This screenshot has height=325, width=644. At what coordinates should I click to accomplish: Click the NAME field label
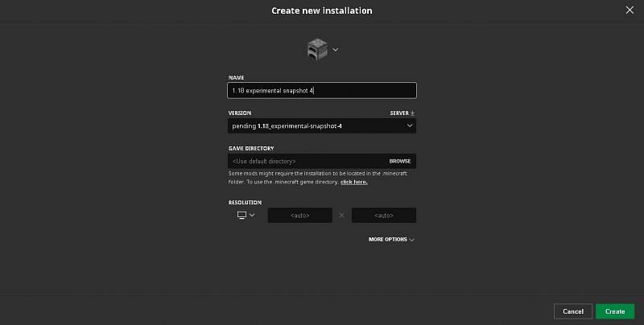click(x=236, y=77)
